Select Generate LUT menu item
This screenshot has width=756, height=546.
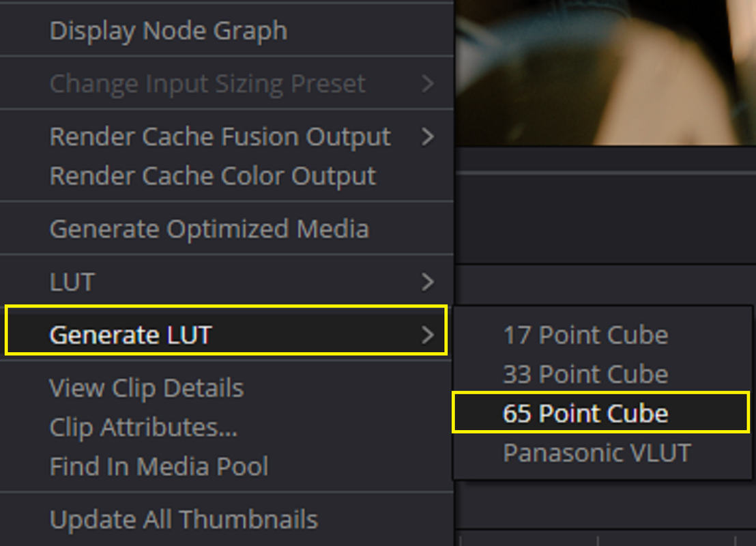coord(226,334)
